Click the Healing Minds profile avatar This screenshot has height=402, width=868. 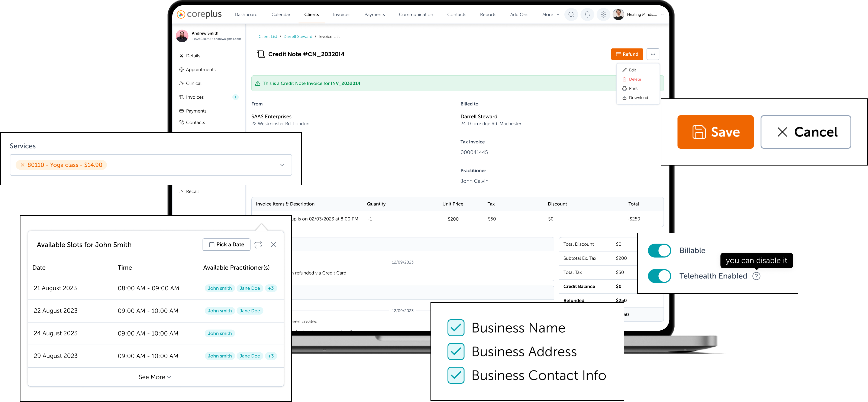(618, 14)
